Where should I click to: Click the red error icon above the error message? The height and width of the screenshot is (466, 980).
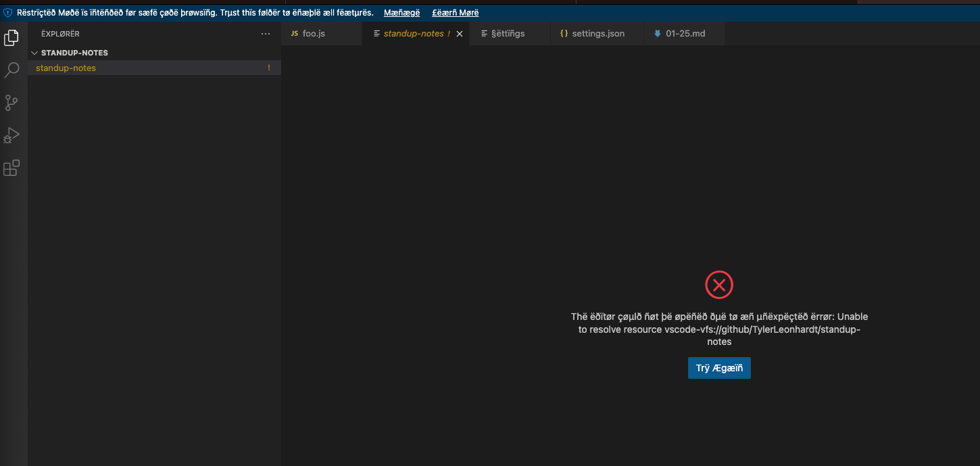pyautogui.click(x=719, y=285)
